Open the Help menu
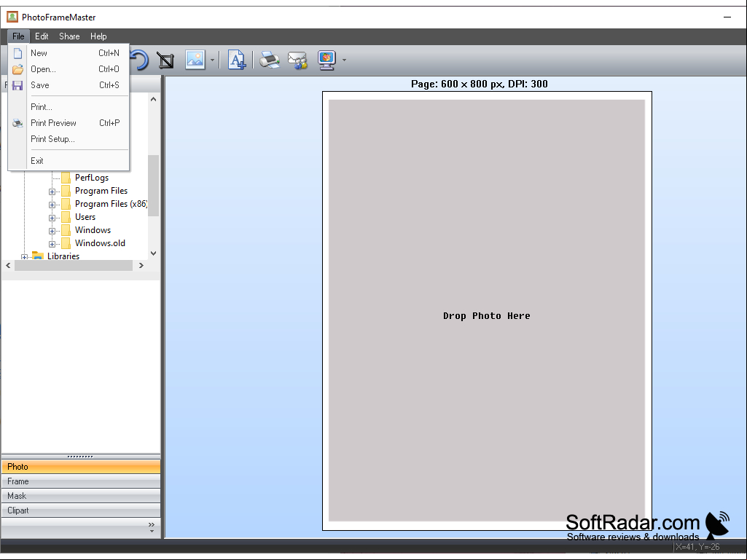 (98, 36)
